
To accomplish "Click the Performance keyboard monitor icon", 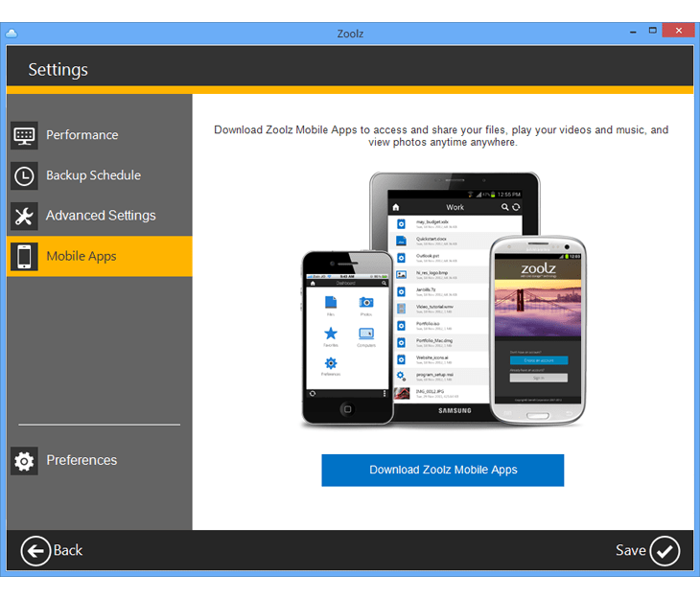I will [x=24, y=135].
